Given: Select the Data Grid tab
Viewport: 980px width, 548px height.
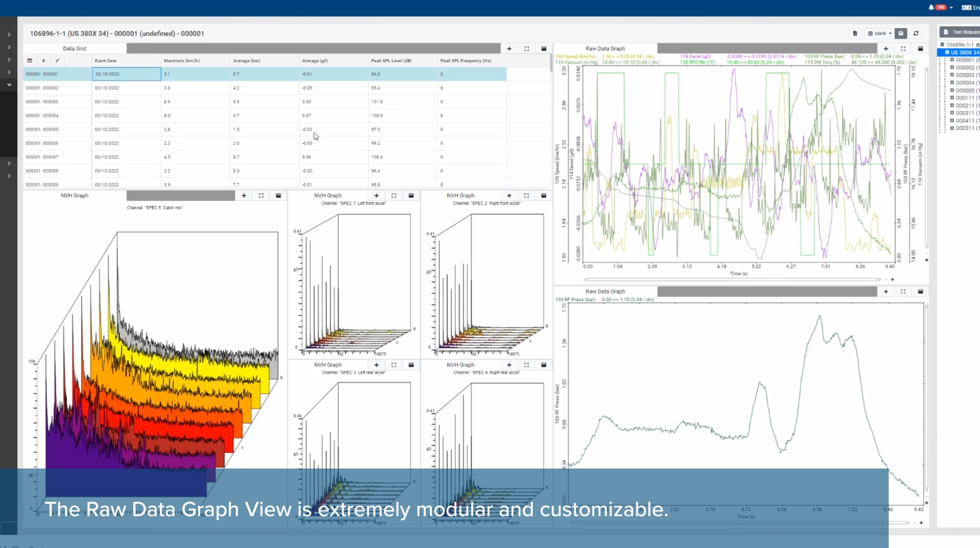Looking at the screenshot, I should click(x=75, y=49).
